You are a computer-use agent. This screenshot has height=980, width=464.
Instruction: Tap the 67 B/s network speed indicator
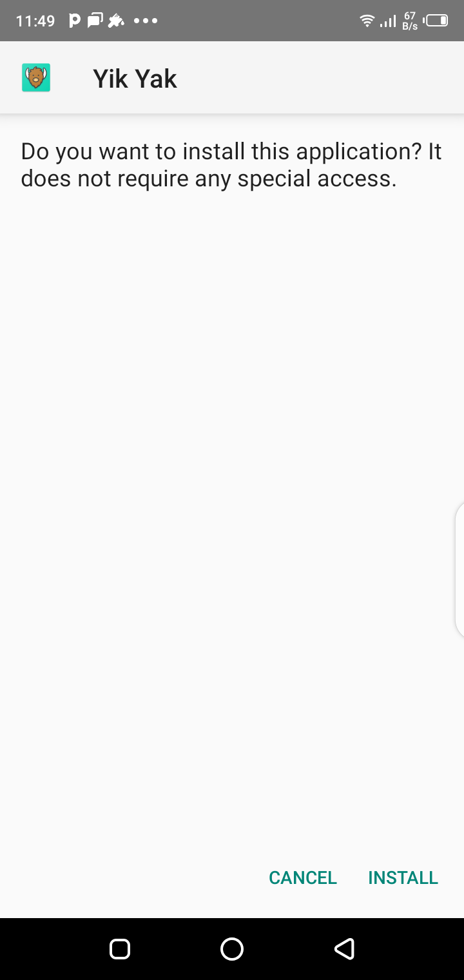[x=410, y=21]
